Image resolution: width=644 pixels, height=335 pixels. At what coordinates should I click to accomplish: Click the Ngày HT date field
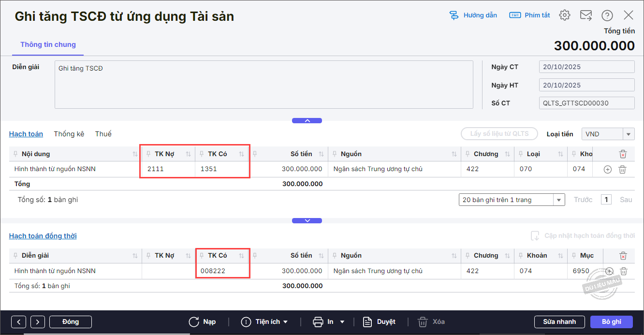[586, 85]
